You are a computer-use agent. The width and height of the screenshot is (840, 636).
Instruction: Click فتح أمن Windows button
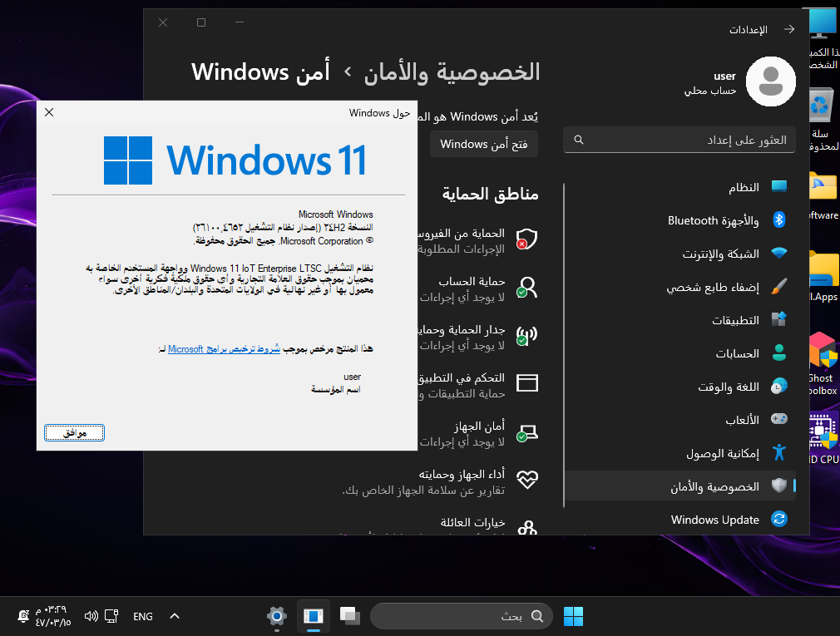[484, 144]
